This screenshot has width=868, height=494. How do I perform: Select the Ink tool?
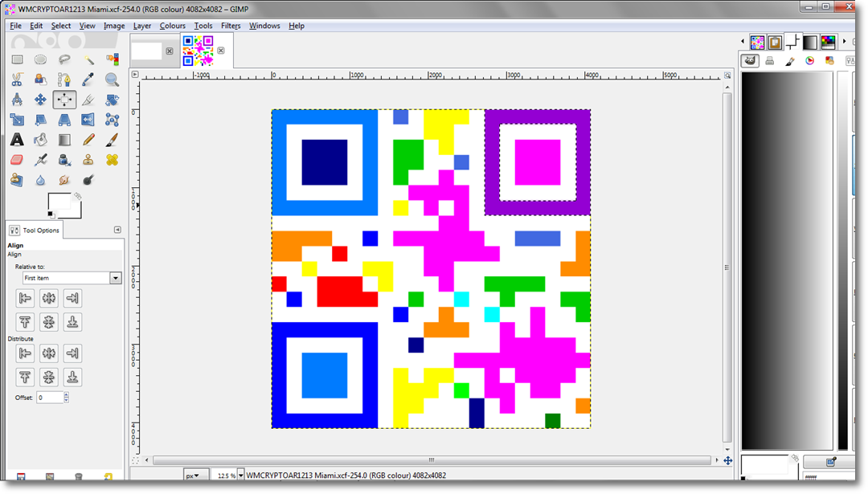coord(64,160)
